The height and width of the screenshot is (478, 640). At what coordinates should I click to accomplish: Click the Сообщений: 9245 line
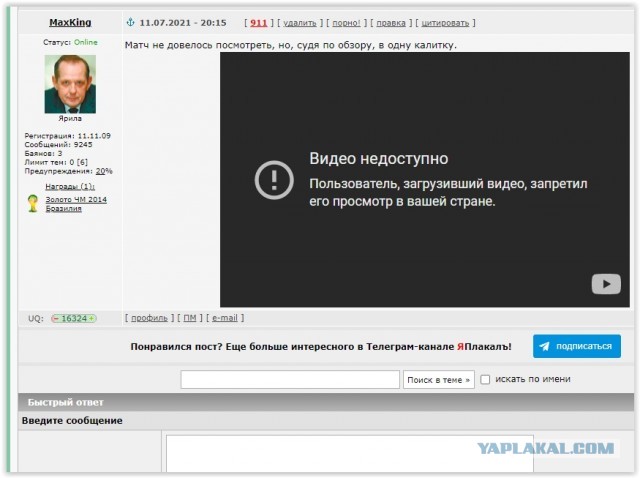point(58,145)
